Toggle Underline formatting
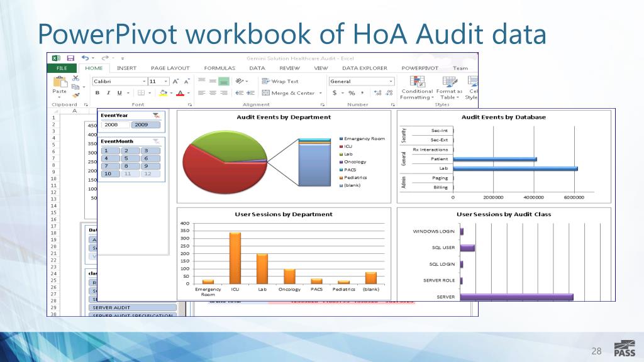 [119, 93]
